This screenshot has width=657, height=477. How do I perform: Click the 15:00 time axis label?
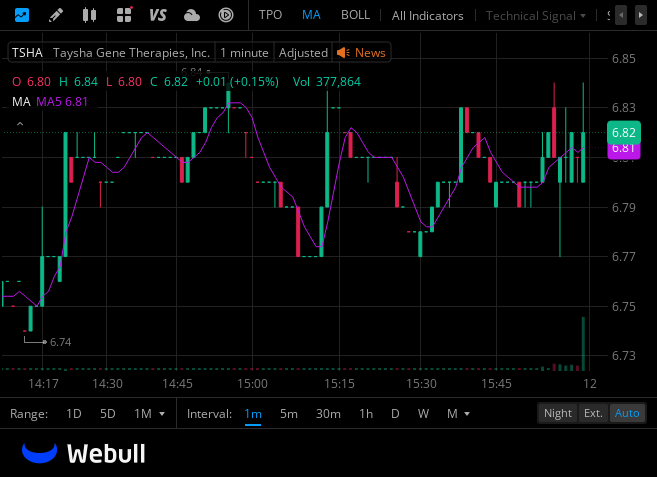click(x=252, y=384)
